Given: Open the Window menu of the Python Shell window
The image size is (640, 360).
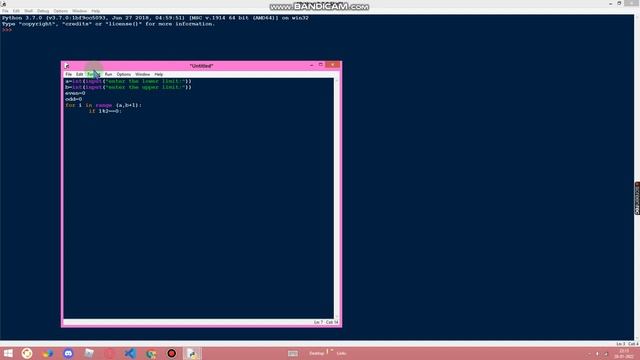Looking at the screenshot, I should pyautogui.click(x=80, y=11).
